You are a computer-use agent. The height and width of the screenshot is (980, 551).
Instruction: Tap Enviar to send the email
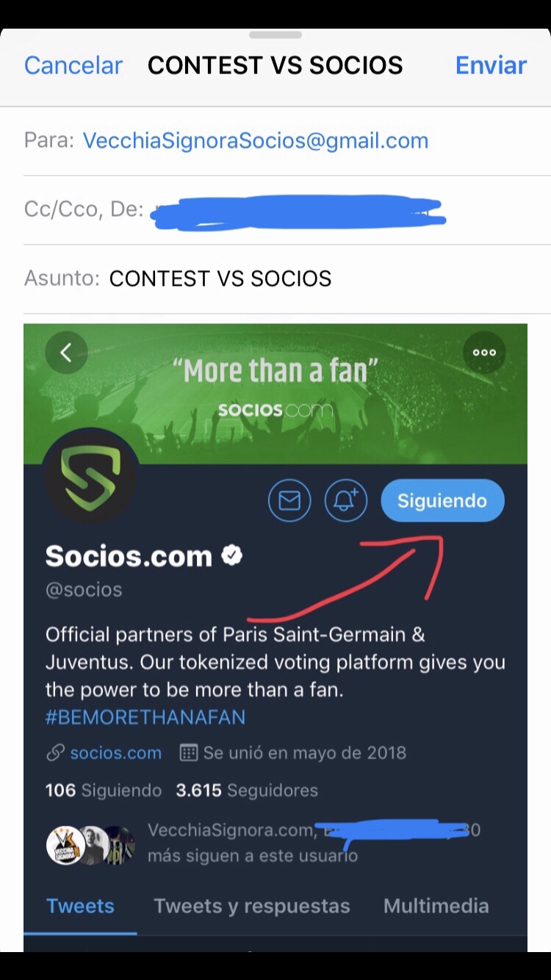pyautogui.click(x=491, y=65)
